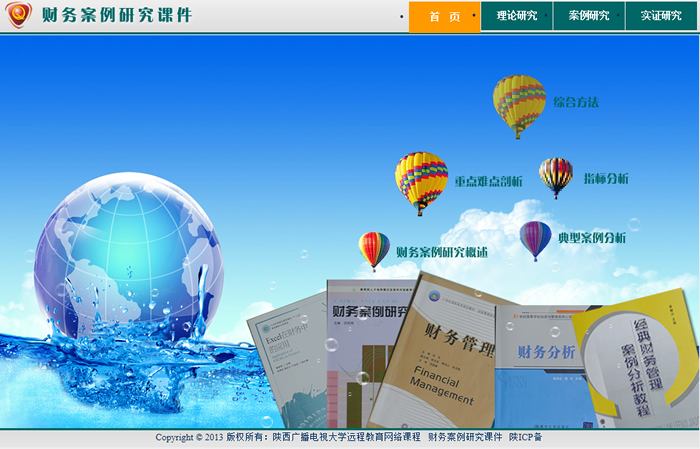Follow the 指标分析 text link
The height and width of the screenshot is (449, 700).
click(606, 179)
